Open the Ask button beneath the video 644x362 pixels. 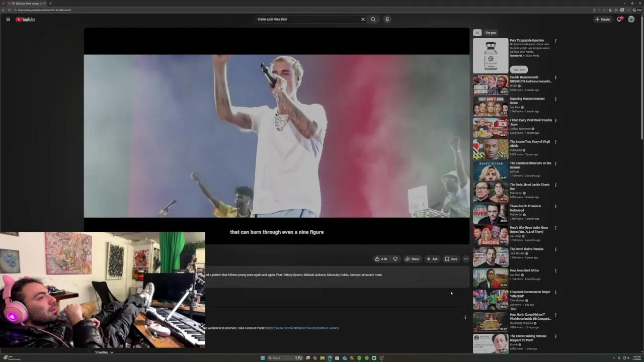click(432, 259)
